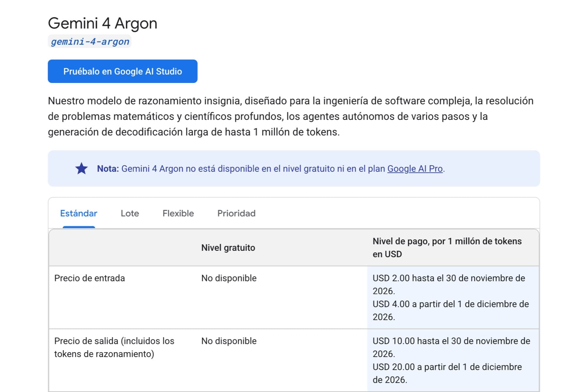Click the Precio de entrada row label
Screen dimensions: 588x392
90,278
